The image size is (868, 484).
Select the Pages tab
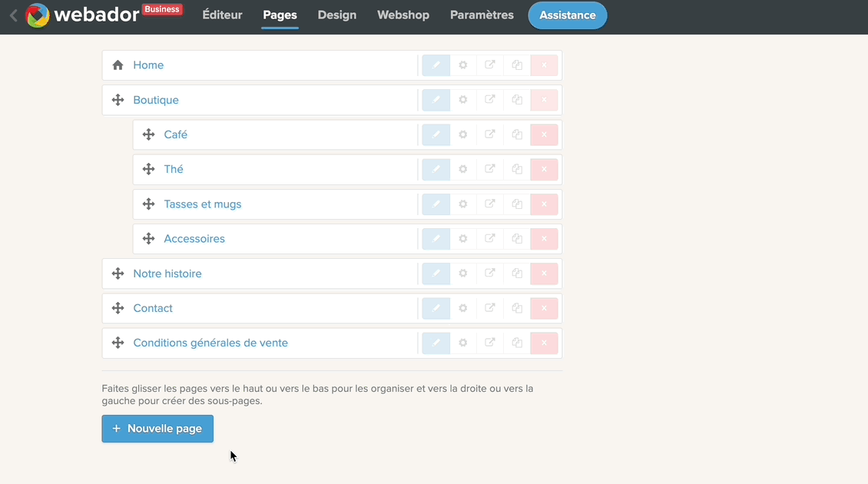(x=280, y=15)
